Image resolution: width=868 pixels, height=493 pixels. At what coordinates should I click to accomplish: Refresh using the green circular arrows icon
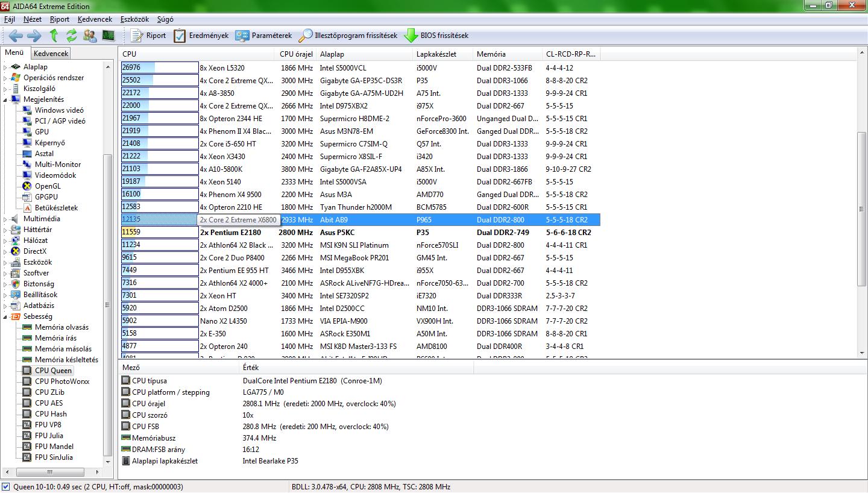[71, 36]
